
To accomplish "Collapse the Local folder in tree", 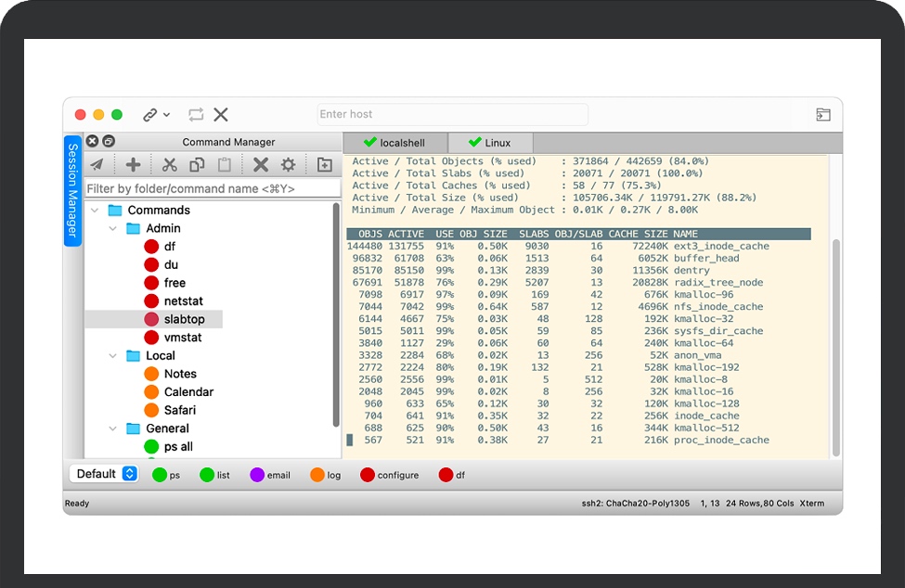I will click(113, 355).
